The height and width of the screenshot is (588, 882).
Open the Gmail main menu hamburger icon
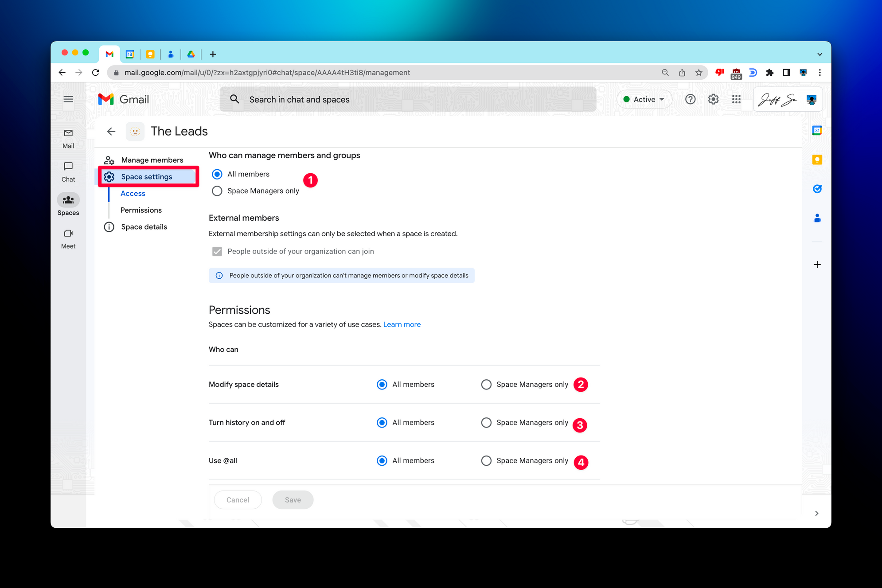tap(68, 99)
